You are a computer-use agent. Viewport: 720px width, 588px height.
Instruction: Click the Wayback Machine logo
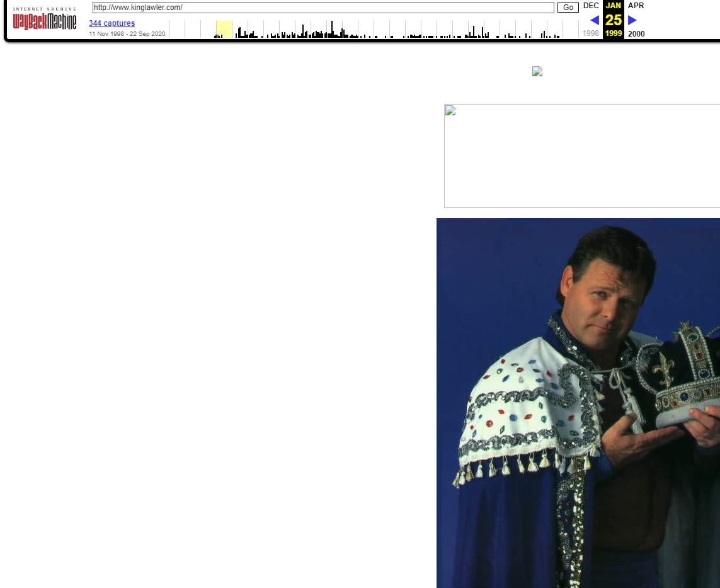click(44, 22)
